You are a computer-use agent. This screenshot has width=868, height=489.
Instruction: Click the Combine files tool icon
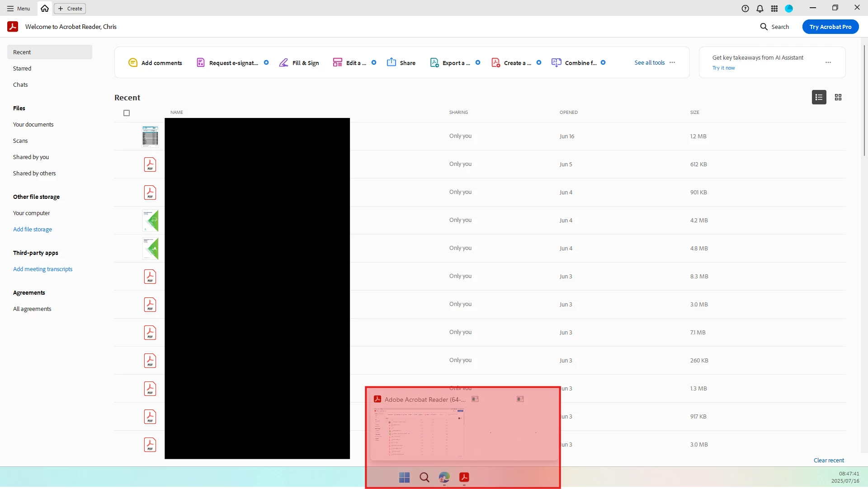coord(557,63)
